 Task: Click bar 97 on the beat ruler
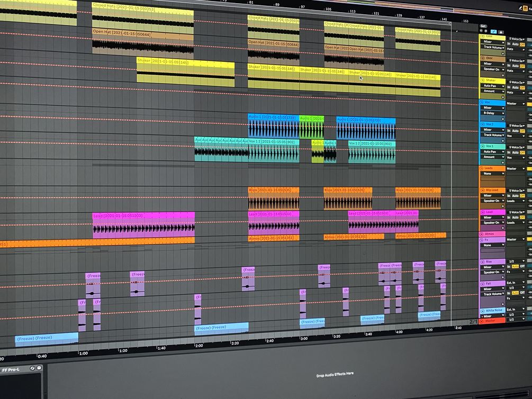click(x=302, y=7)
